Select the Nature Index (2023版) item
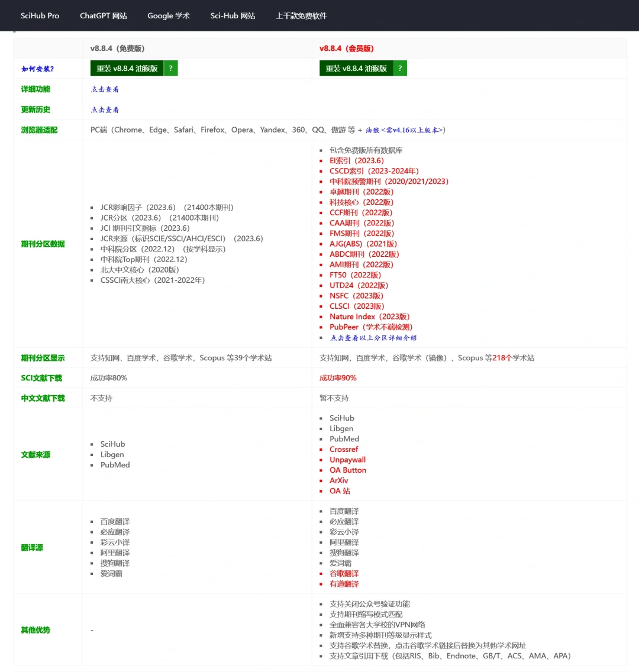The image size is (639, 672). pos(369,316)
